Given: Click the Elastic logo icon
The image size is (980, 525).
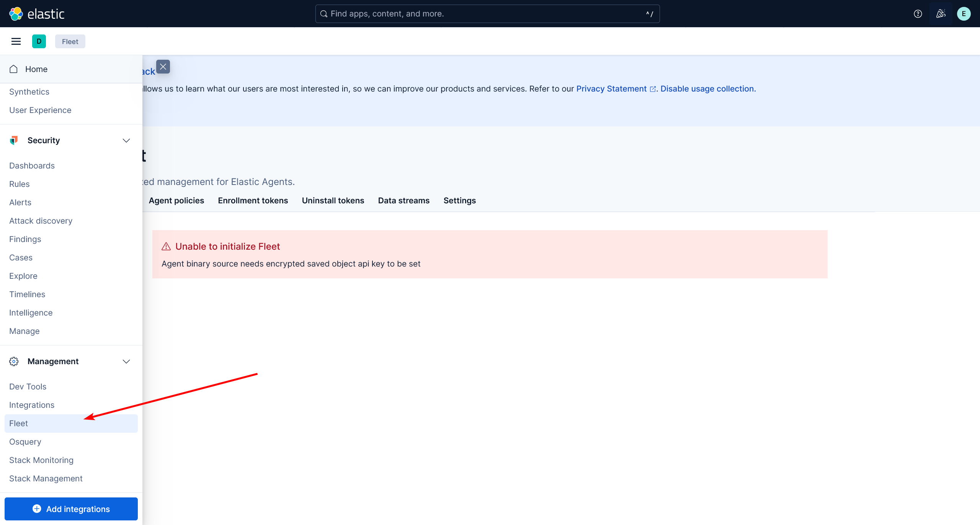Looking at the screenshot, I should [x=16, y=14].
